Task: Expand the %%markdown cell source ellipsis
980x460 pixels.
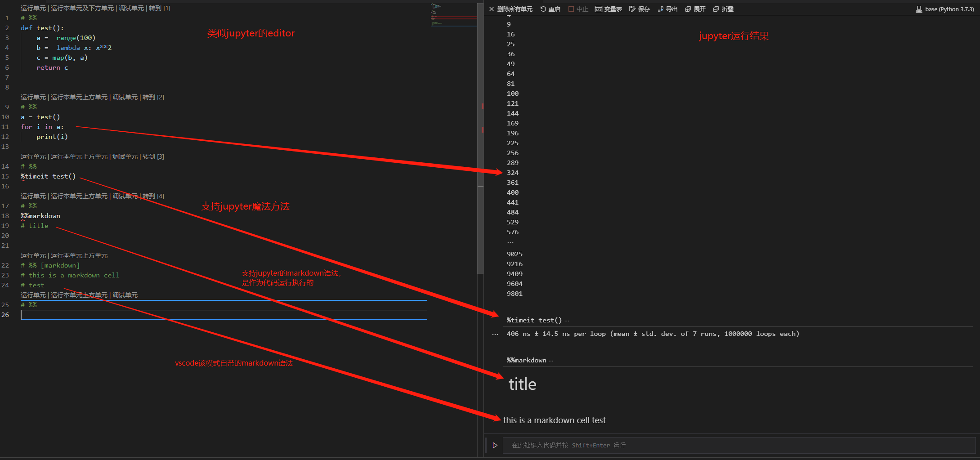Action: (x=550, y=360)
